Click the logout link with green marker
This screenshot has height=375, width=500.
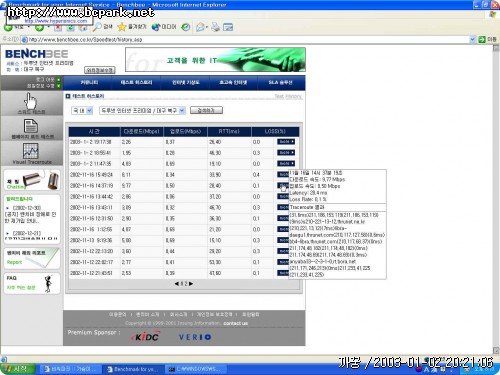click(48, 79)
